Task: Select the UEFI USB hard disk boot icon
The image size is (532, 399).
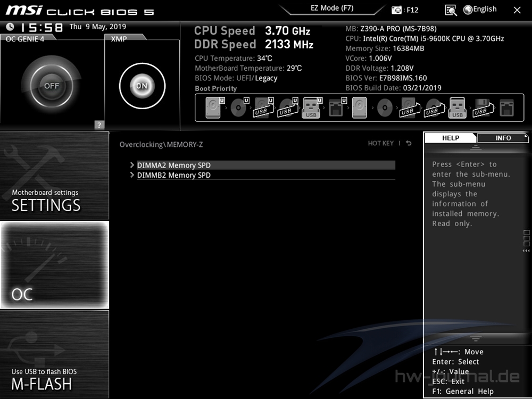Action: [x=264, y=107]
